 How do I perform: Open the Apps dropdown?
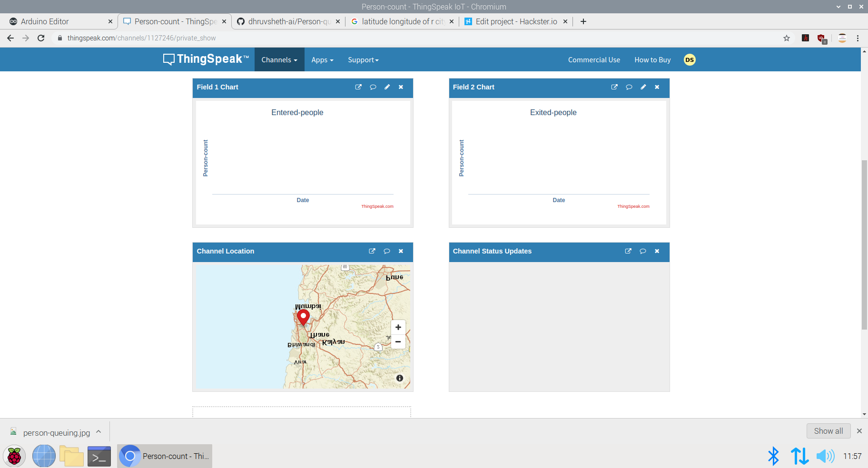click(322, 59)
